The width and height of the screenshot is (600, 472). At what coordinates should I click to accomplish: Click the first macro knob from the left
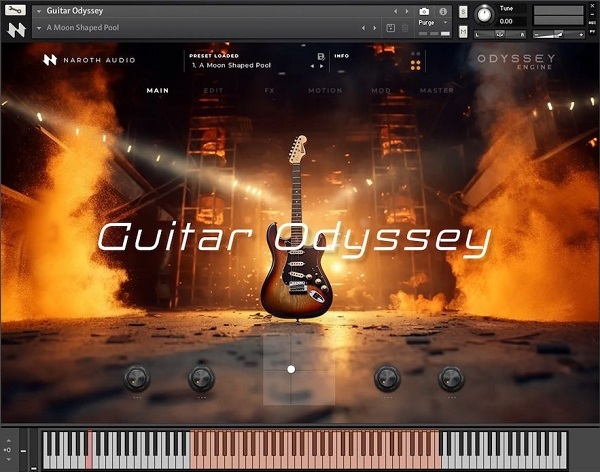137,378
